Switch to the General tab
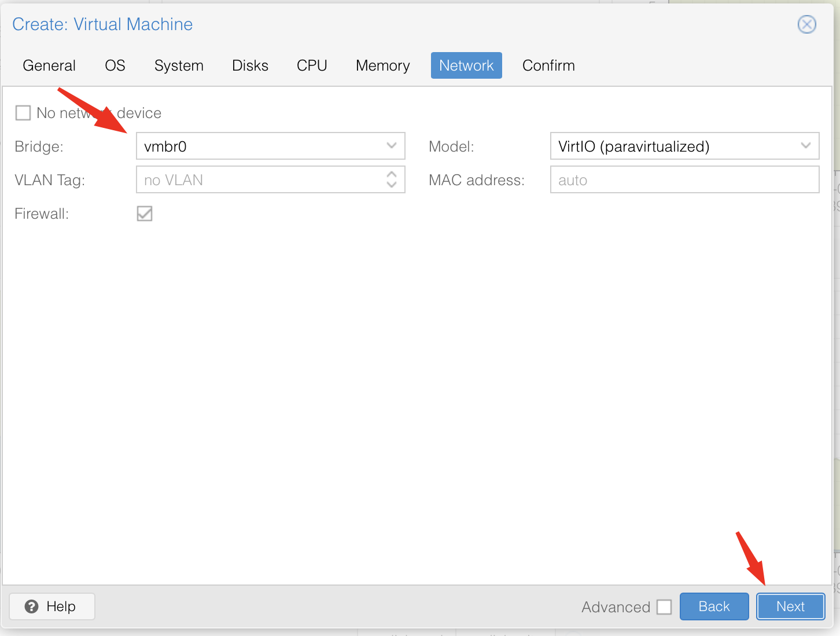Image resolution: width=840 pixels, height=636 pixels. tap(49, 65)
